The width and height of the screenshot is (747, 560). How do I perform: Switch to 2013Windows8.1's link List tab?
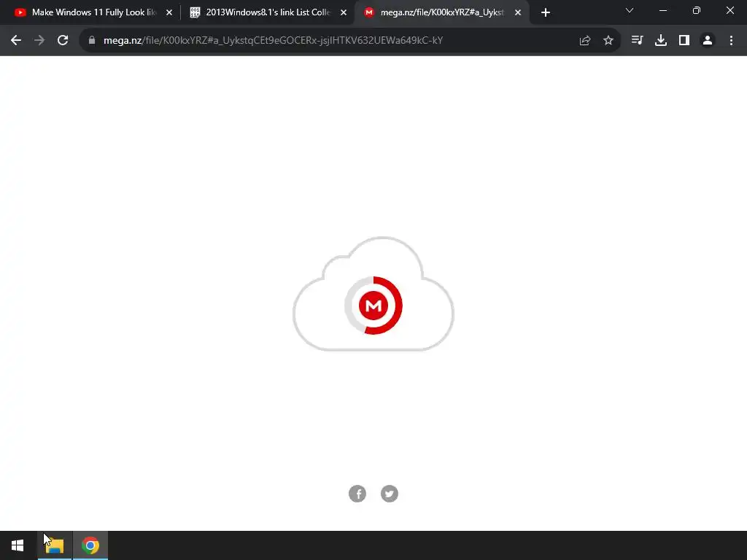tap(268, 12)
